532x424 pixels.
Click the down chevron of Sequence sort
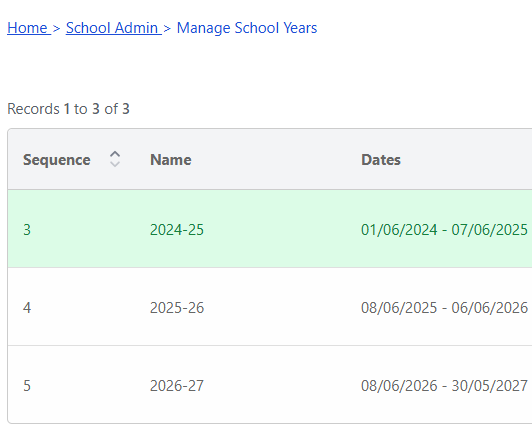point(115,164)
